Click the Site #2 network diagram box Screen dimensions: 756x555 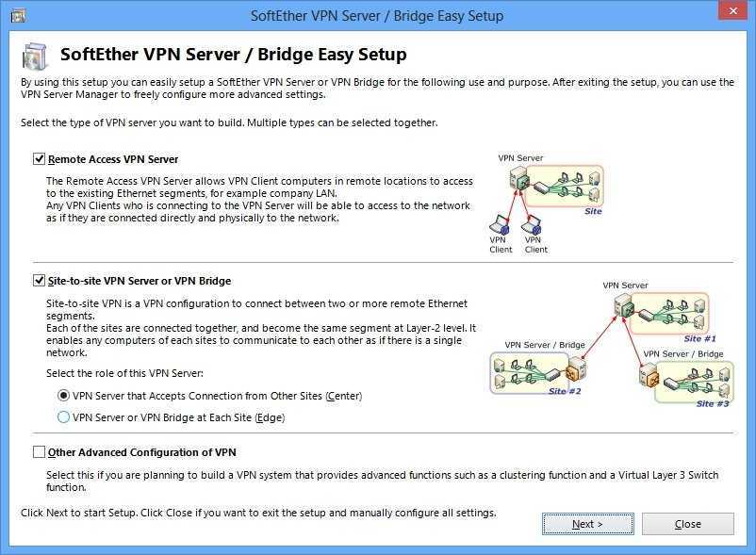coord(530,373)
